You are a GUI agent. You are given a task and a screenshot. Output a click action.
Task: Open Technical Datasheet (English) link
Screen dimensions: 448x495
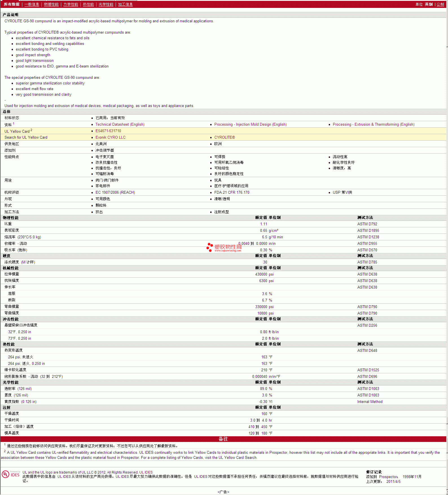click(120, 125)
